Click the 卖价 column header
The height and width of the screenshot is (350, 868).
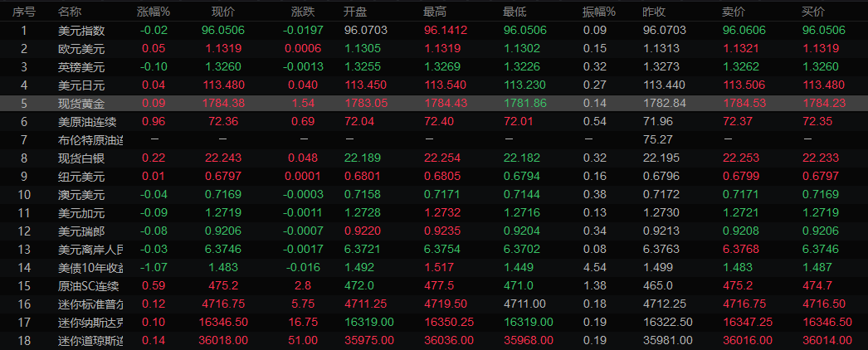point(734,12)
